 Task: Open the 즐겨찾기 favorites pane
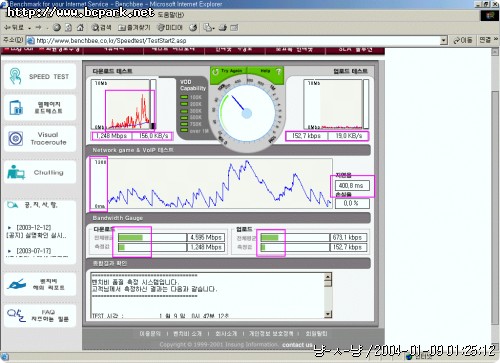coord(134,28)
